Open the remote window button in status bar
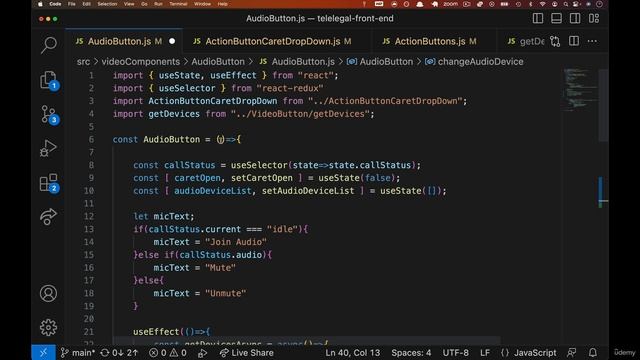The image size is (640, 360). click(x=43, y=353)
